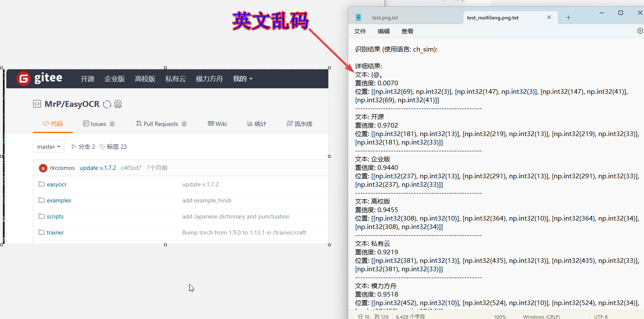The height and width of the screenshot is (319, 644).
Task: Click the repository icon before MrP/EasyOCR
Action: click(x=36, y=104)
